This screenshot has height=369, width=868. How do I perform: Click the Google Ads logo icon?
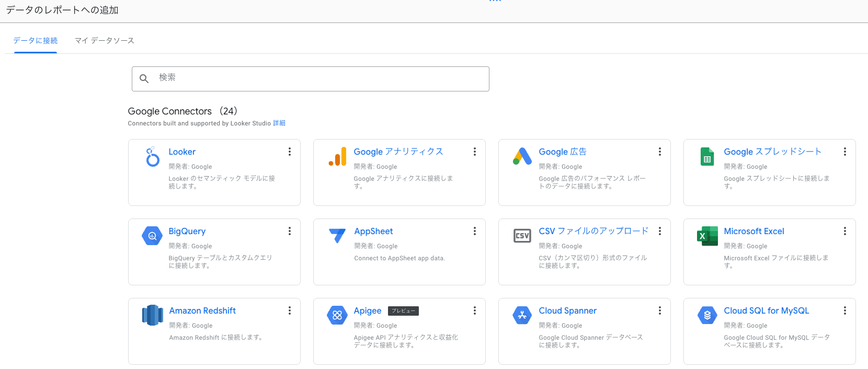tap(522, 156)
